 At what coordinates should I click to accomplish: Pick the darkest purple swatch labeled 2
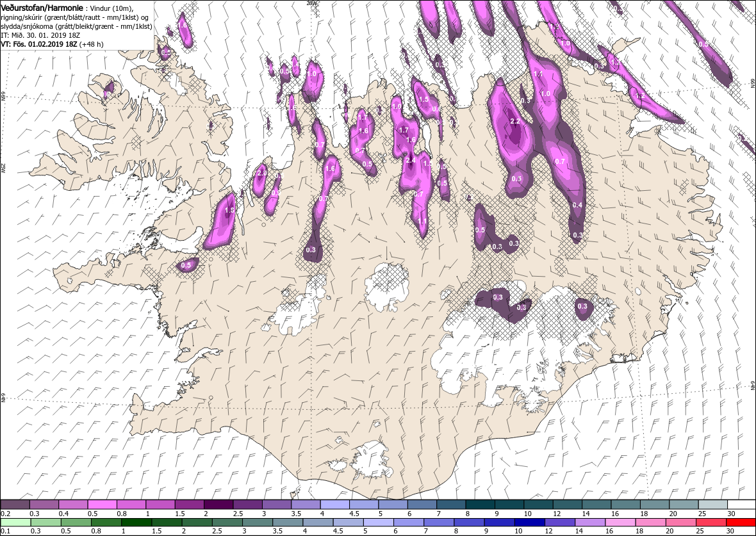point(218,504)
